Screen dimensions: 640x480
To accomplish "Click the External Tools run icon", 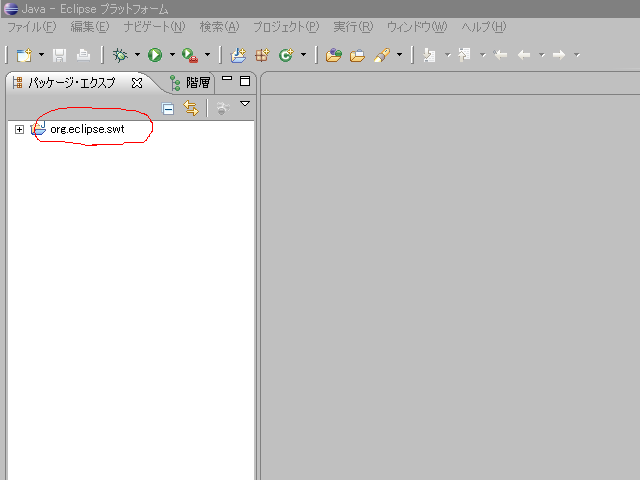I will point(190,55).
